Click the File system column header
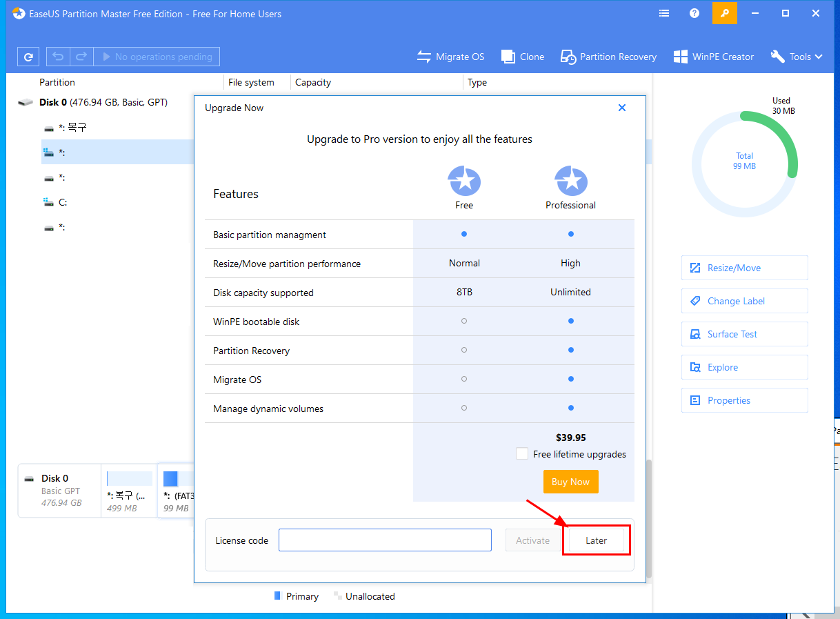This screenshot has height=619, width=840. (251, 82)
